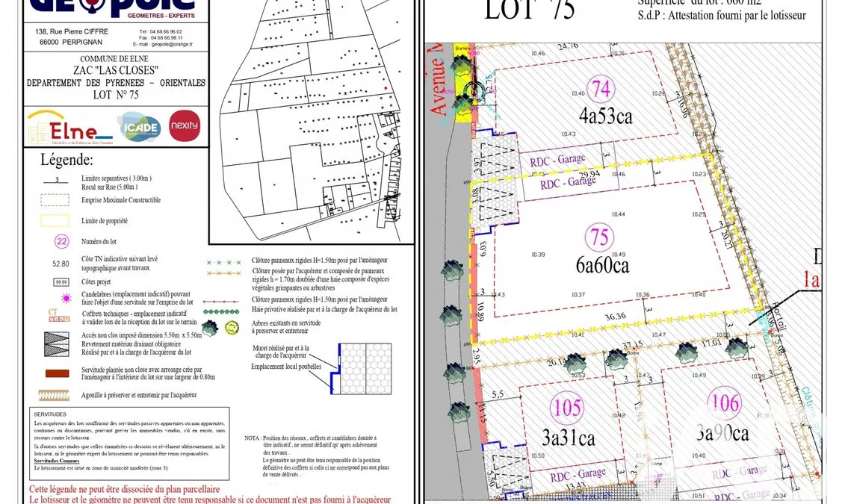Select the magenta candelabre star symbol
This screenshot has width=845, height=504.
[x=66, y=299]
